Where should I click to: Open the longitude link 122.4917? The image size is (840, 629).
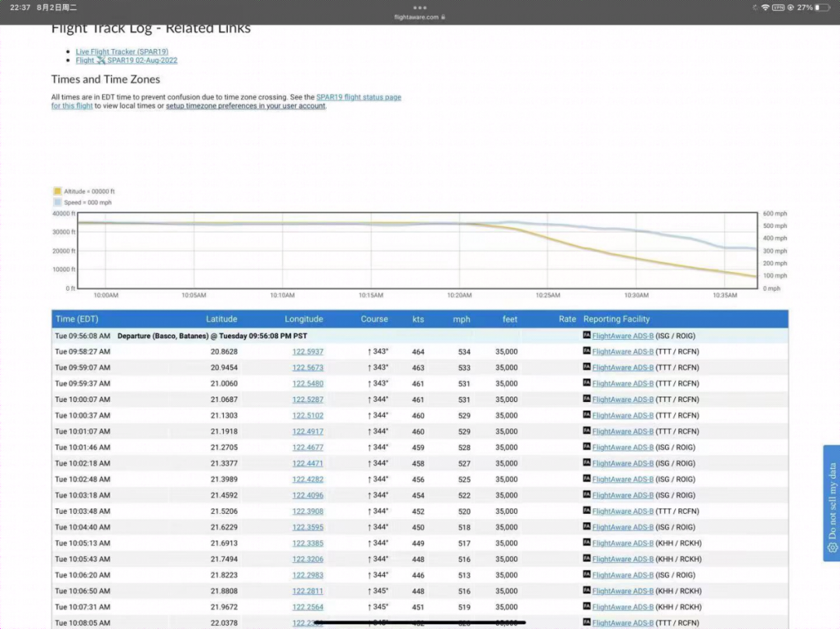click(307, 432)
